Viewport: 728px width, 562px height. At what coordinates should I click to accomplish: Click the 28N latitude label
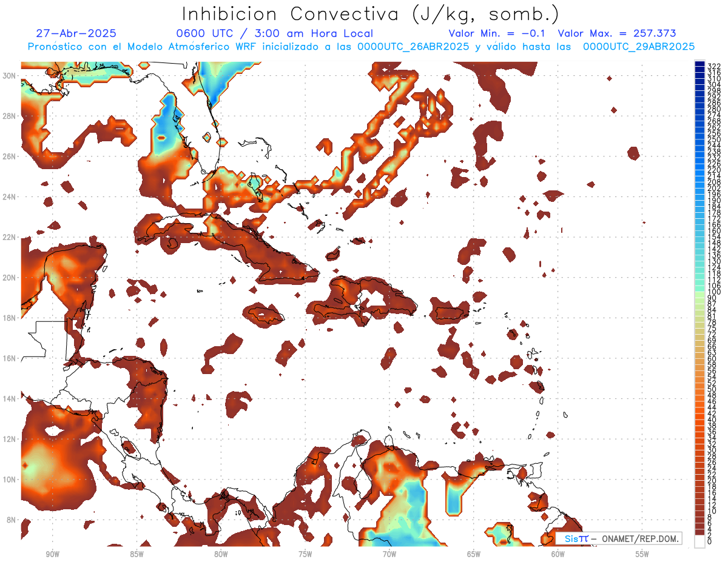(x=10, y=116)
